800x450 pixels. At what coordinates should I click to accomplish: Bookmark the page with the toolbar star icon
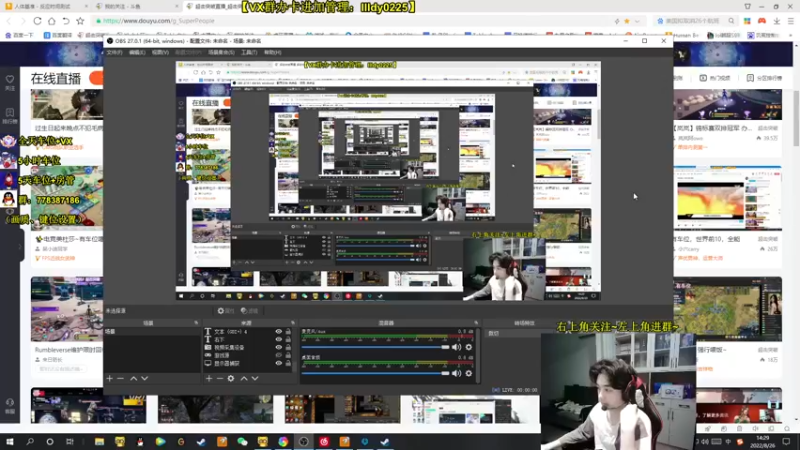[x=80, y=21]
